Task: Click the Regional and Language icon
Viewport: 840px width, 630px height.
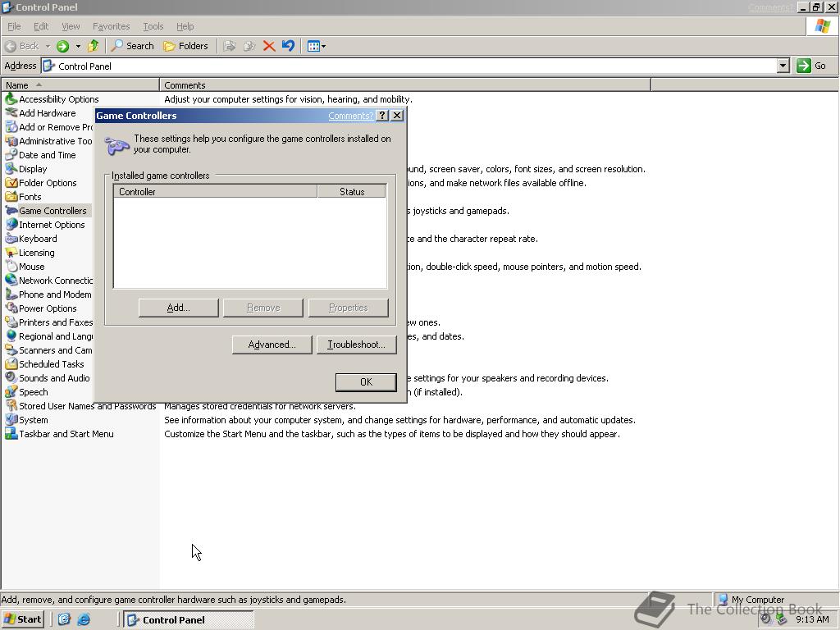Action: click(11, 336)
